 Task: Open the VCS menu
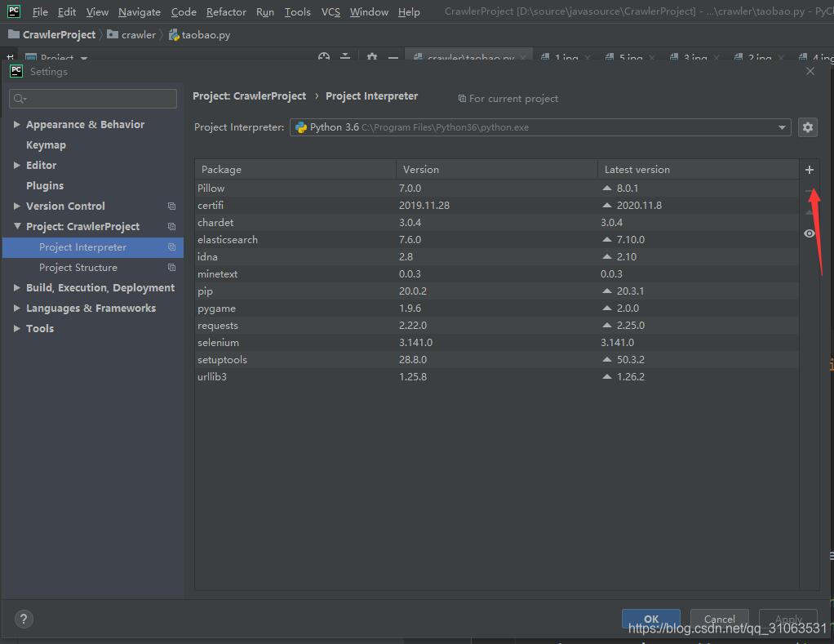[330, 11]
